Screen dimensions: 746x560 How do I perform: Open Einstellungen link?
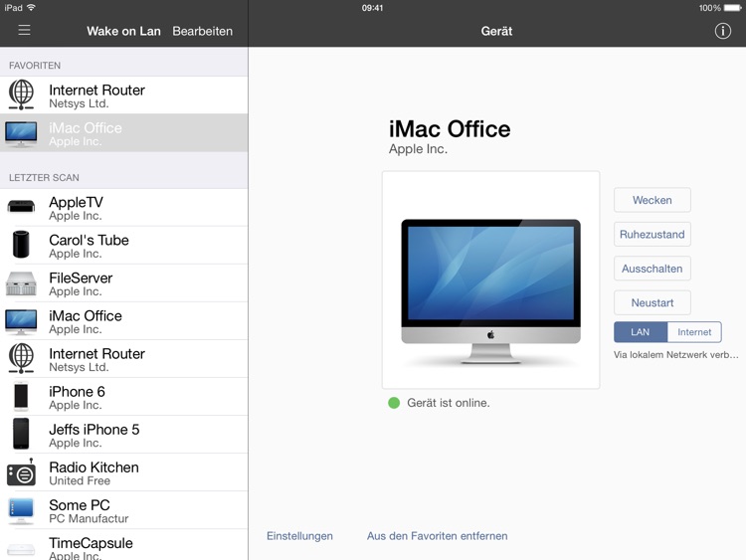pos(299,536)
